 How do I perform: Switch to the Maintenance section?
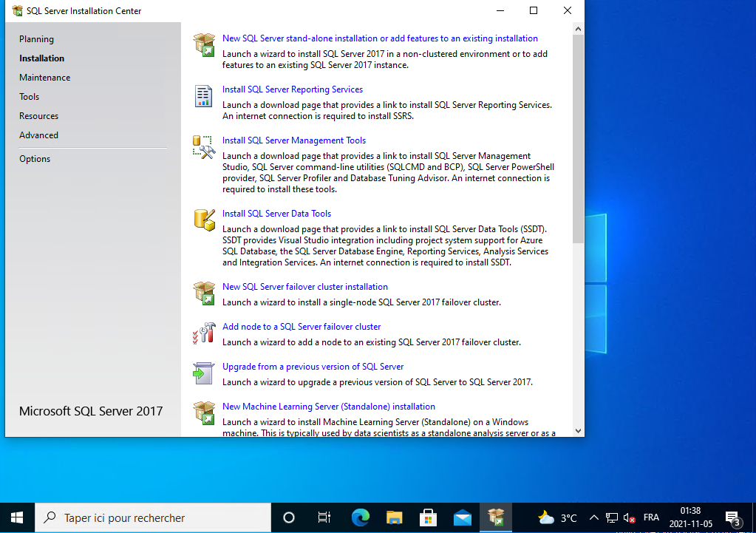pyautogui.click(x=44, y=78)
